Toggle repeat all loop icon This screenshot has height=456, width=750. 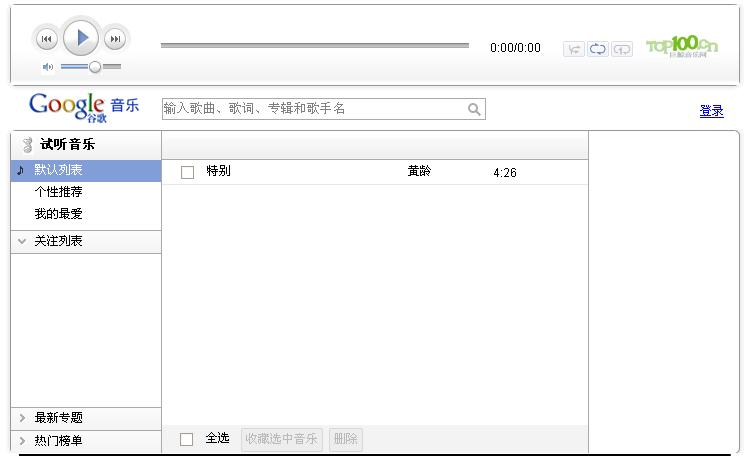point(598,49)
